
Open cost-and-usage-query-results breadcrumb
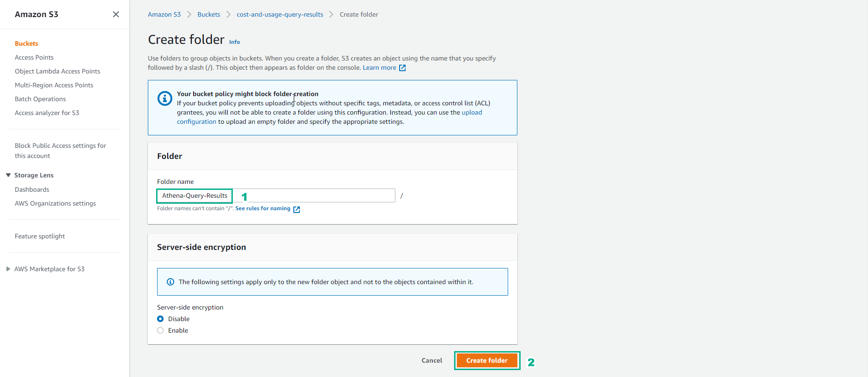(x=280, y=14)
